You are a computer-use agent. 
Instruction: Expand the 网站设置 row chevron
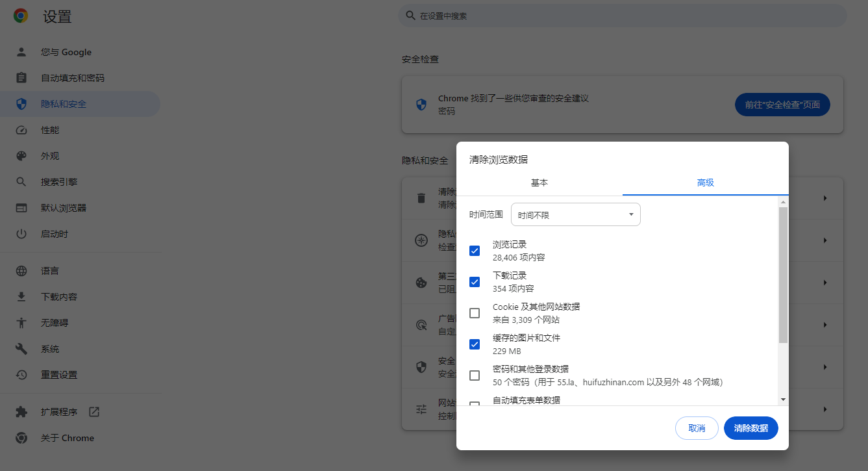pos(825,409)
